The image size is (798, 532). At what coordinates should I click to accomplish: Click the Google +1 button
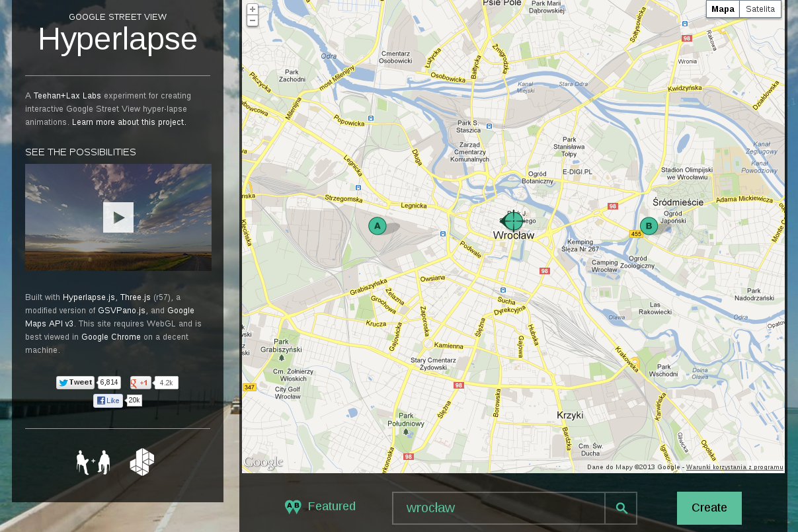click(141, 383)
